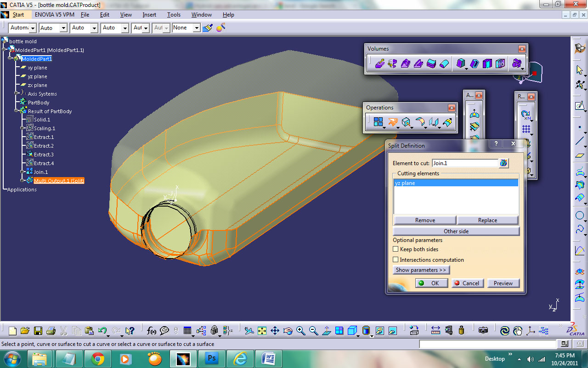Enable Intersections computation checkbox
Viewport: 588px width, 368px height.
tap(396, 259)
